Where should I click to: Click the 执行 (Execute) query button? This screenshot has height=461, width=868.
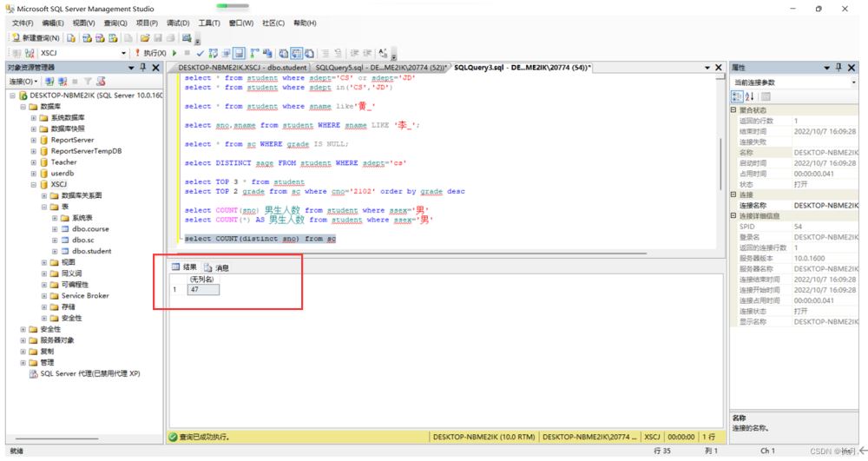154,53
